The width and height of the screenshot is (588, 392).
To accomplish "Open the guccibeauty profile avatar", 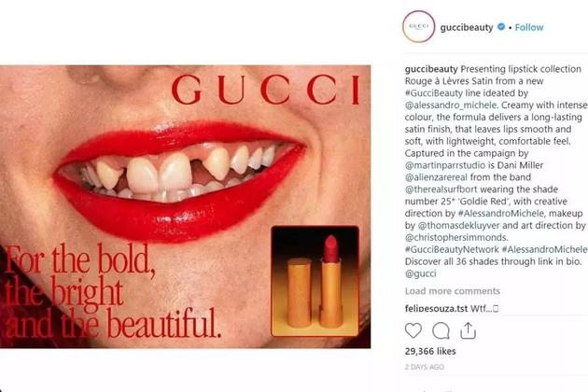I will 418,27.
